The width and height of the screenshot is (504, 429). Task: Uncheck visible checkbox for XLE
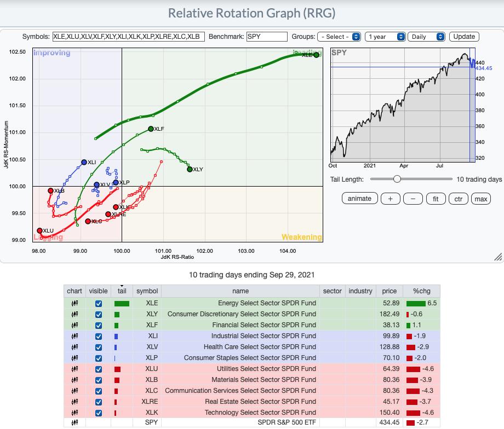[99, 304]
